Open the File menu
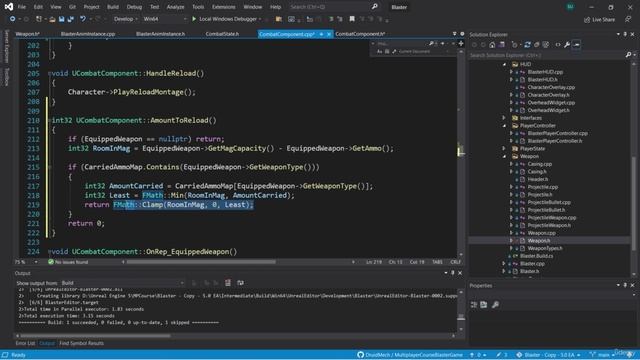Viewport: 640px width, 360px height. pos(22,7)
